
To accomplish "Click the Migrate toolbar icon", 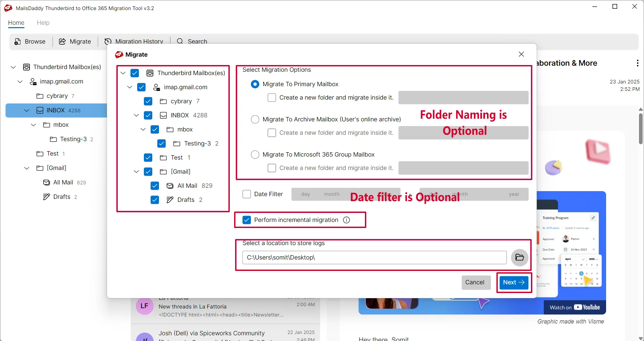I will click(62, 42).
